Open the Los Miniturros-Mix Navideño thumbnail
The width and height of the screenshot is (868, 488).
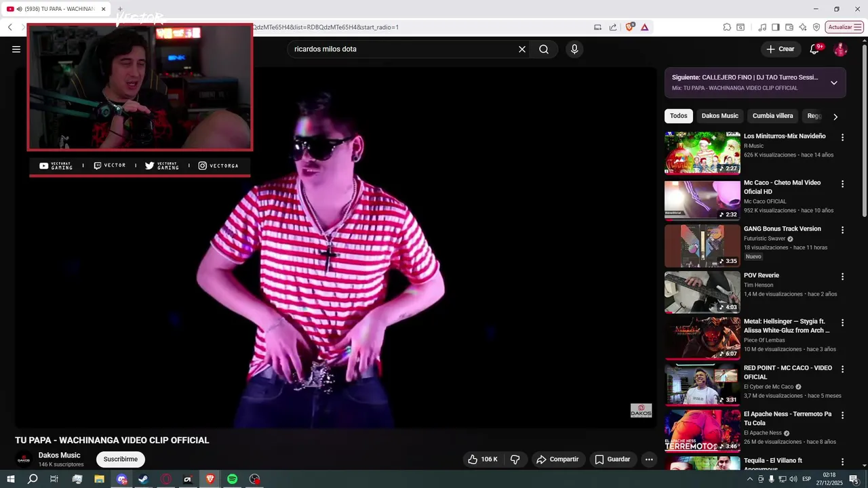pyautogui.click(x=703, y=153)
